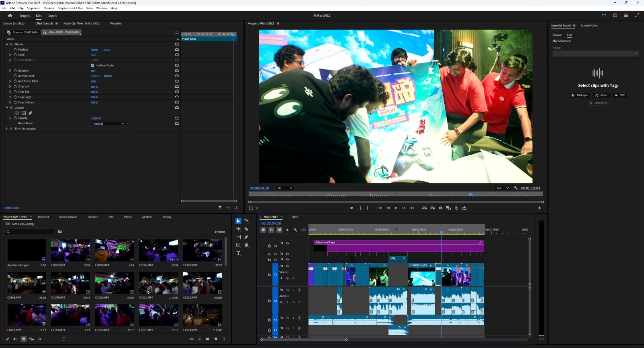The width and height of the screenshot is (644, 348).
Task: Uncheck the Uniform Scale checkbox
Action: click(93, 65)
